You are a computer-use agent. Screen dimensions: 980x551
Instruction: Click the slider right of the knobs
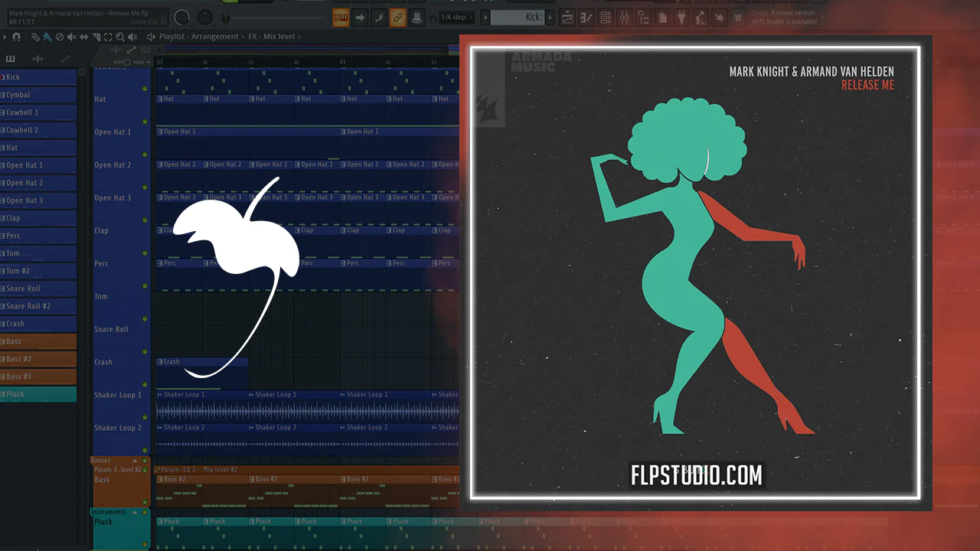tap(225, 17)
